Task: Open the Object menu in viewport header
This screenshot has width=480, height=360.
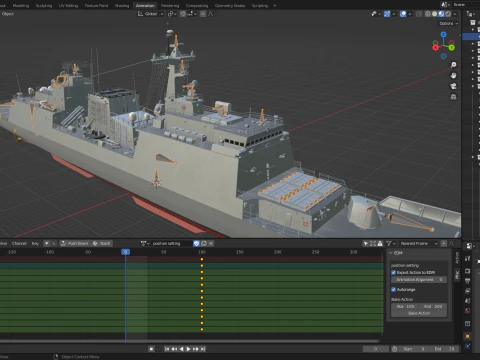Action: (x=8, y=14)
